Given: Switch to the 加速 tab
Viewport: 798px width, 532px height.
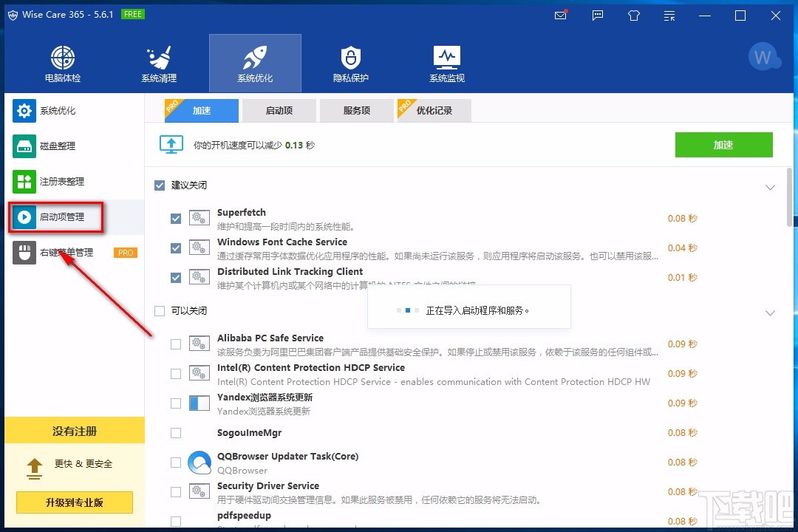Looking at the screenshot, I should 202,111.
